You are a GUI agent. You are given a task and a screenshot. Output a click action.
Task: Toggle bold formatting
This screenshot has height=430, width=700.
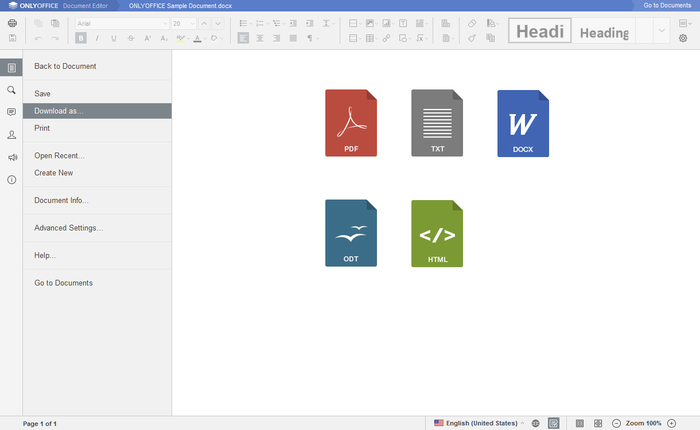(81, 38)
